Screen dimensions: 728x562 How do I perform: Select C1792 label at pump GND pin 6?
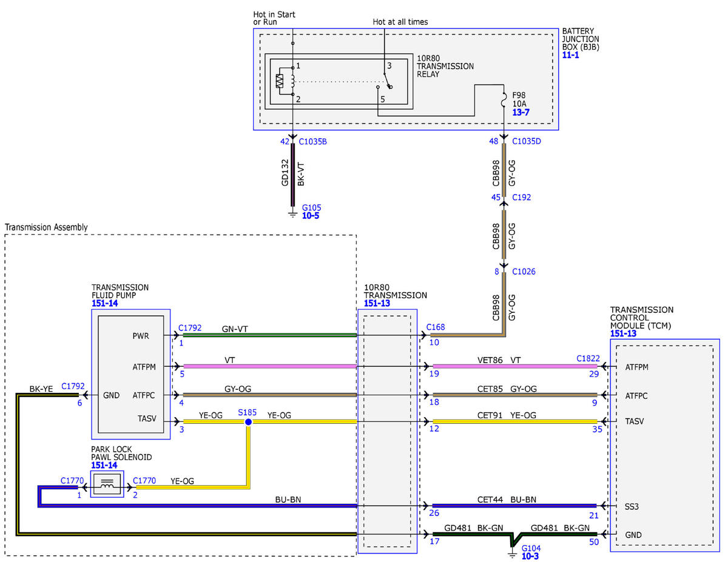click(73, 386)
